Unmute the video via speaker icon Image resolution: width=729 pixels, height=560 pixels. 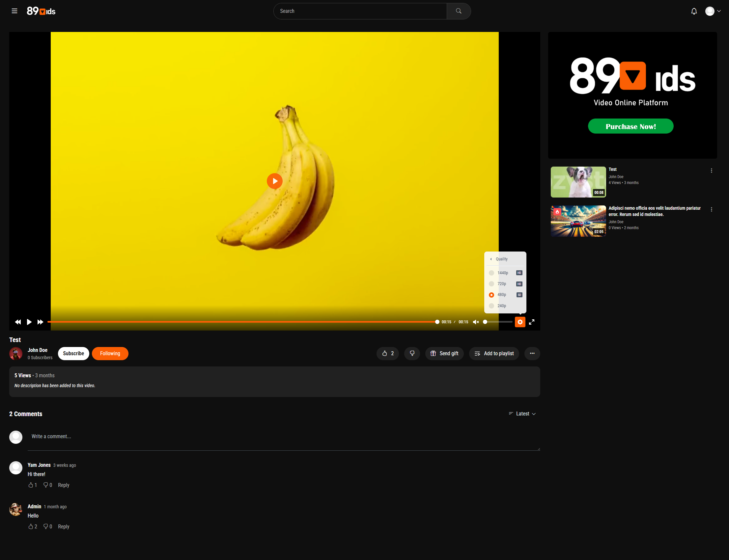click(476, 322)
